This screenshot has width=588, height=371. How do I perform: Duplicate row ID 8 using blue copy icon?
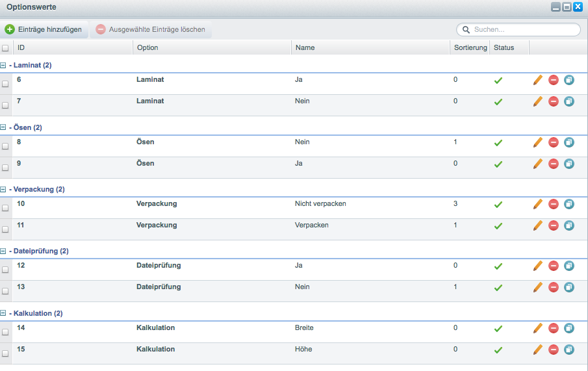(569, 142)
